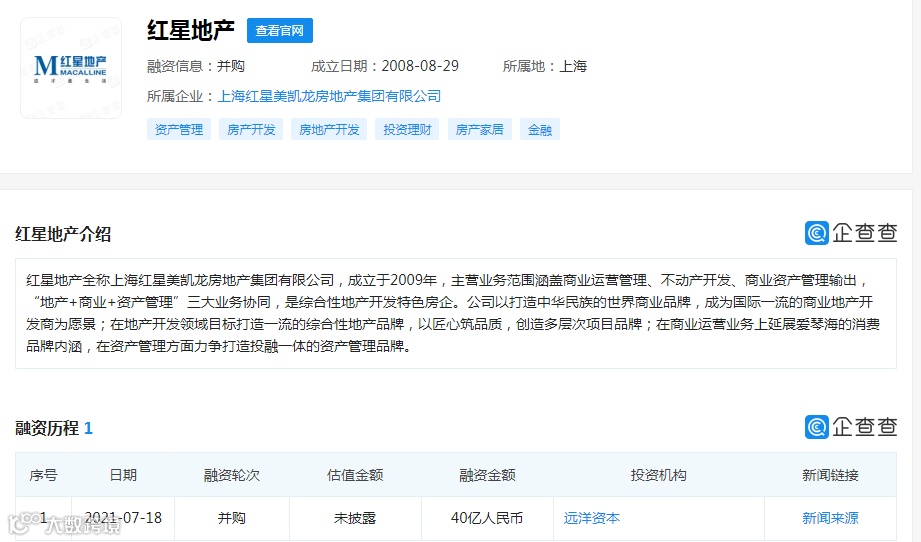Click the company introduction paragraph
The height and width of the screenshot is (542, 921).
tap(455, 313)
